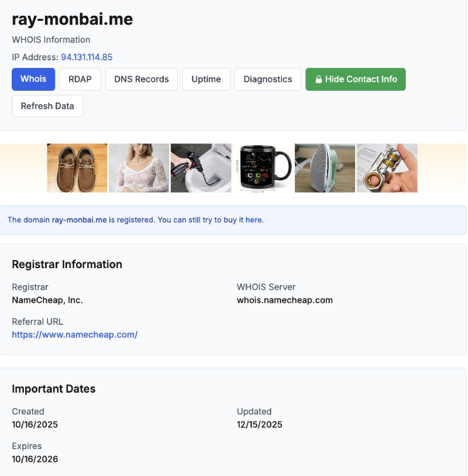The height and width of the screenshot is (476, 468).
Task: Click the clothes iron thumbnail
Action: click(325, 168)
